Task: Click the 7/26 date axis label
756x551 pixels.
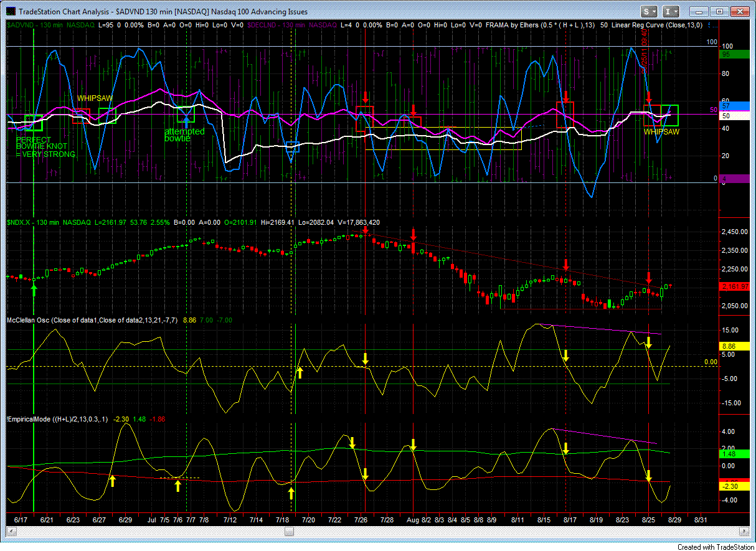Action: click(x=361, y=519)
